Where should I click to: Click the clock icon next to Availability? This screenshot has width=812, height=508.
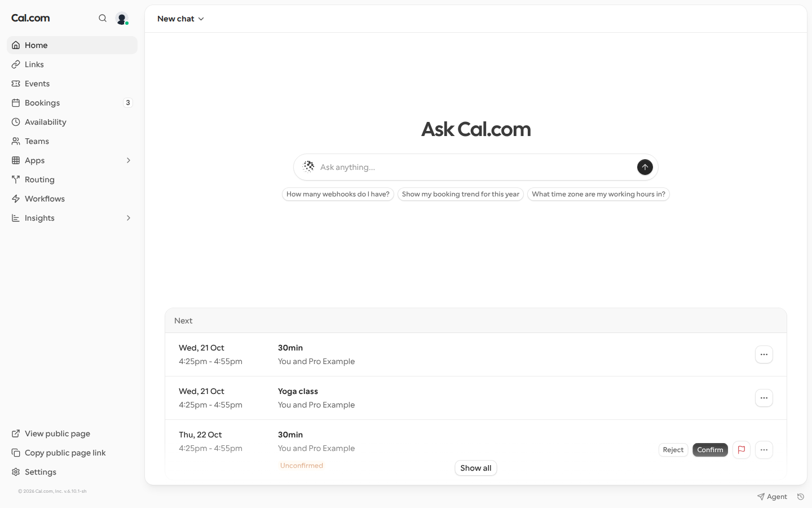click(x=16, y=122)
